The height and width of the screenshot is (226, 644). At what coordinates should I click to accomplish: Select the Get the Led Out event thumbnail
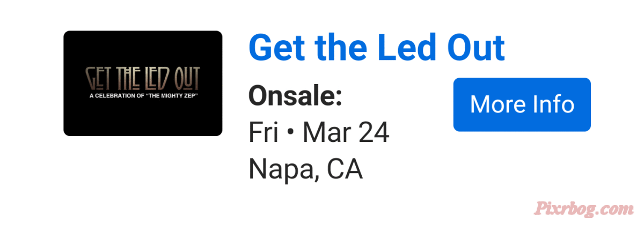coord(143,83)
